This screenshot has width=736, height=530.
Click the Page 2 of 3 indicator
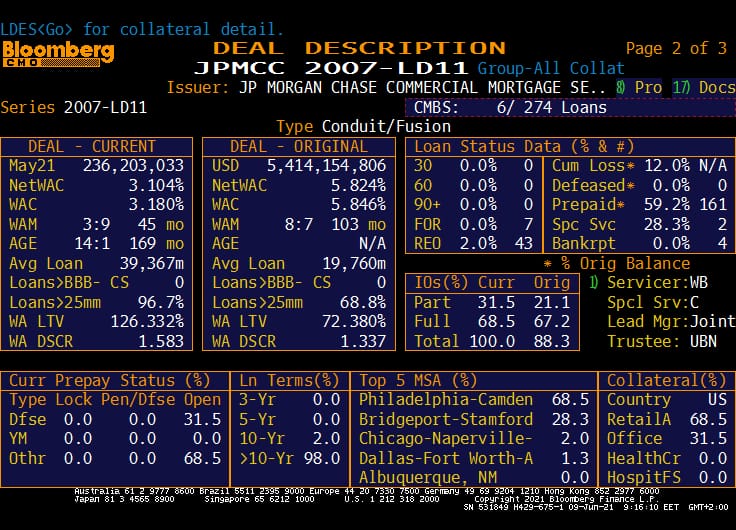[676, 48]
